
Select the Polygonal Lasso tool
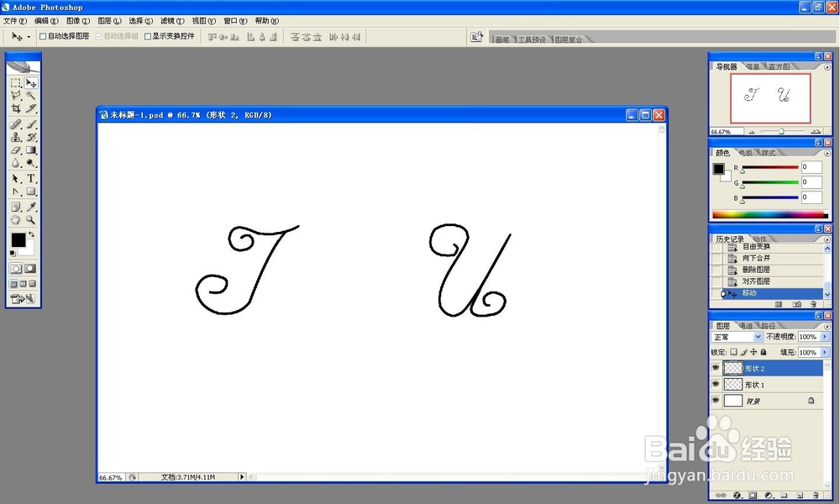15,95
